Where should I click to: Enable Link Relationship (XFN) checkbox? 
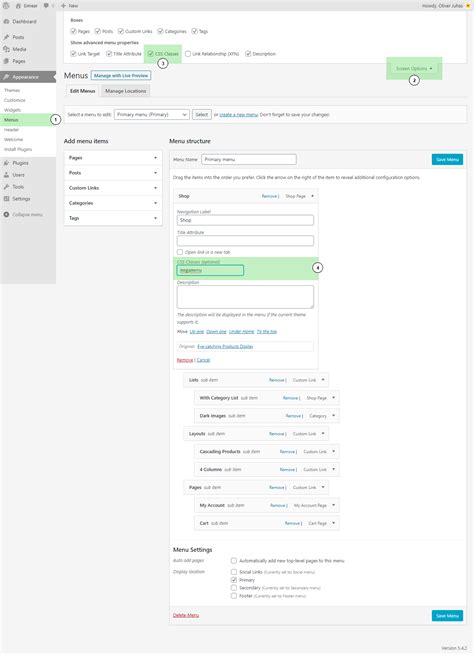188,54
